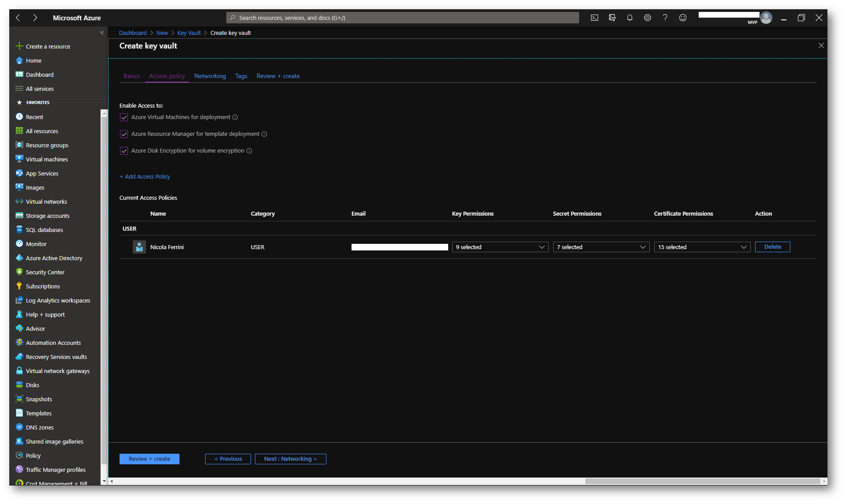Select the Access policy tab
This screenshot has height=504, width=846.
coord(167,76)
